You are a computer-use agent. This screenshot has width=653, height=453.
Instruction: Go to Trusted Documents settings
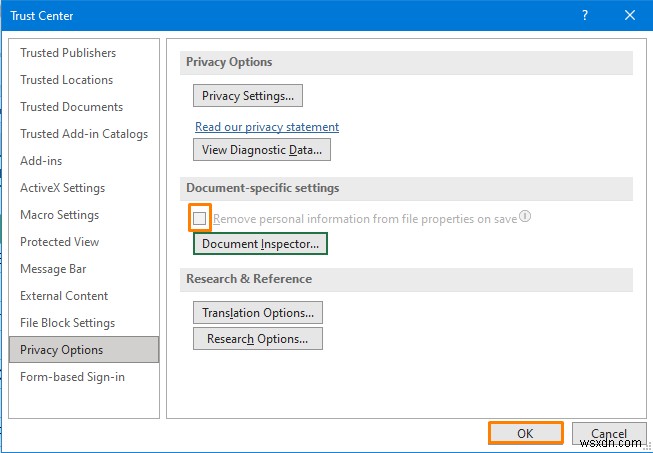72,107
